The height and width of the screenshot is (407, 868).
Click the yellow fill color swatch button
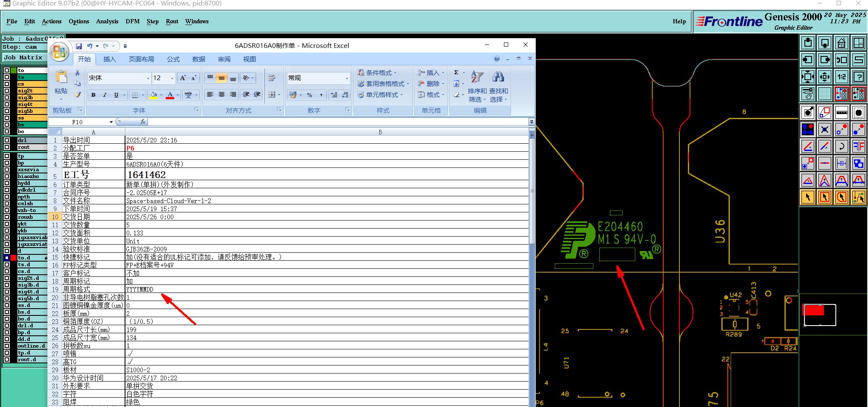point(153,95)
